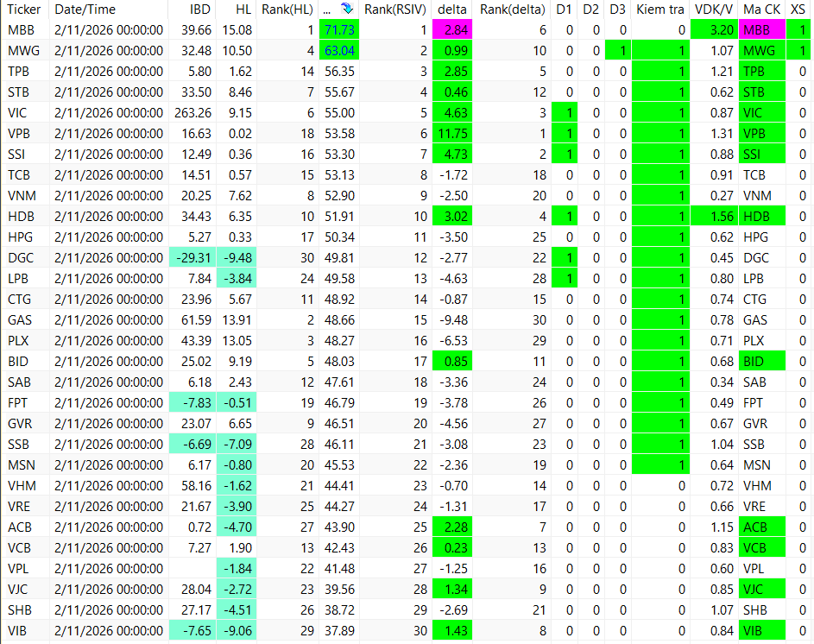Select the 1.43 delta cell for VIB
The image size is (814, 644).
coord(452,631)
